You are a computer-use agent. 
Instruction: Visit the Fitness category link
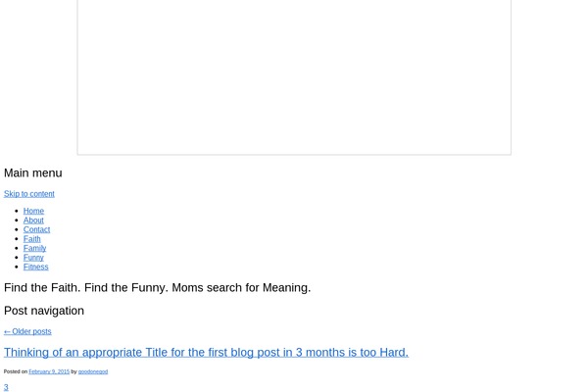coord(35,268)
